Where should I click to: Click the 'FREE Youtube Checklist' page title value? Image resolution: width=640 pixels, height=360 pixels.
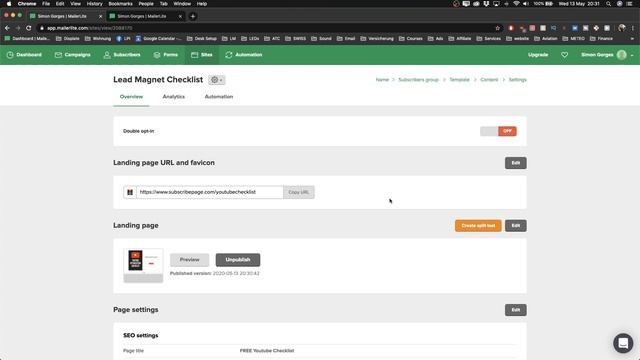[x=267, y=351]
